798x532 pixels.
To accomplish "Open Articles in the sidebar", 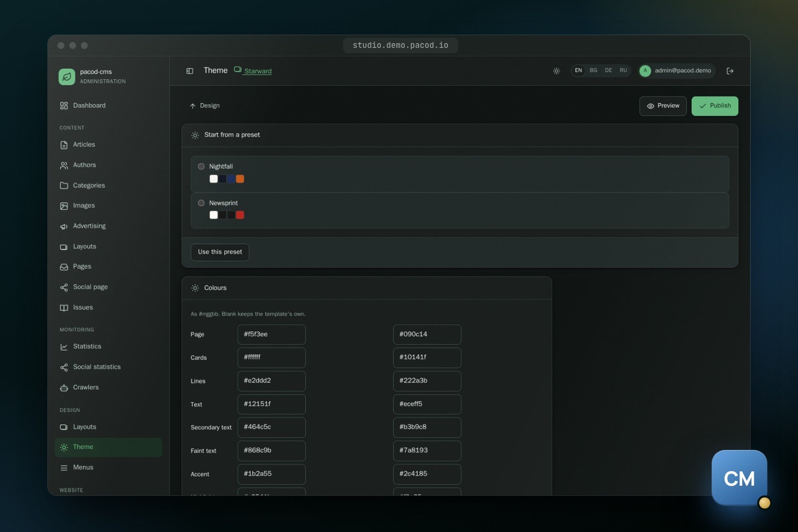I will tap(108, 145).
